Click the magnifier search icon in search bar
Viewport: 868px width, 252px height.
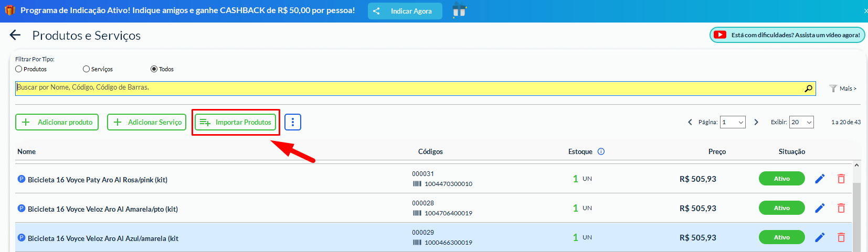(x=808, y=89)
